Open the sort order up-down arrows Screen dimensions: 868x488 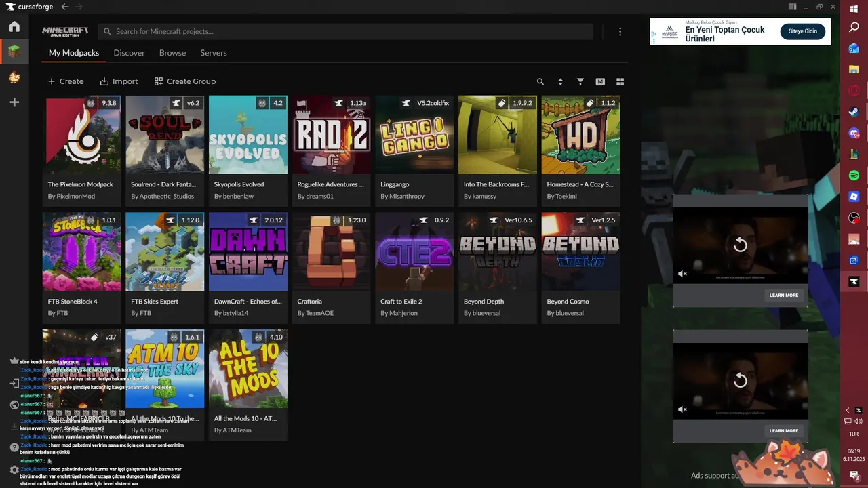point(560,81)
